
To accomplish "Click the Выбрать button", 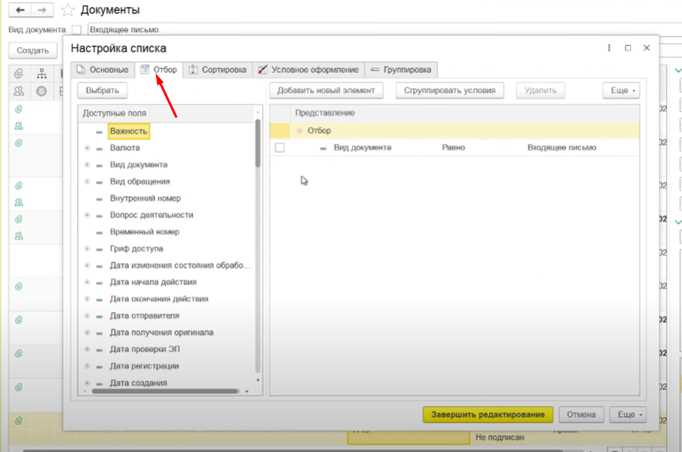I will [x=103, y=90].
